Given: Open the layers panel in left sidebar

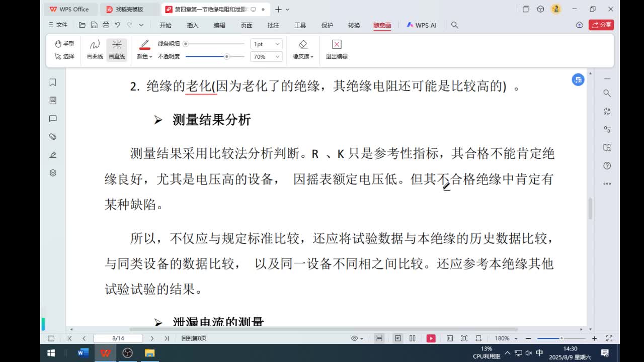Looking at the screenshot, I should point(53,173).
